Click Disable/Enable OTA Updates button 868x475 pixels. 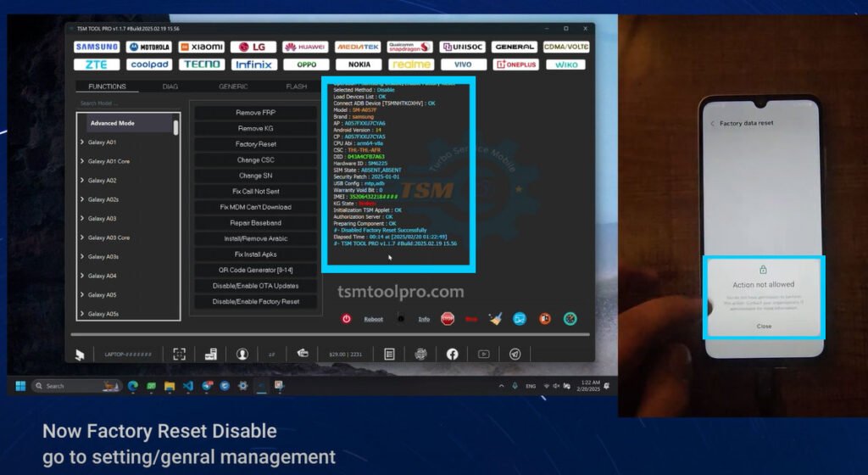coord(255,286)
